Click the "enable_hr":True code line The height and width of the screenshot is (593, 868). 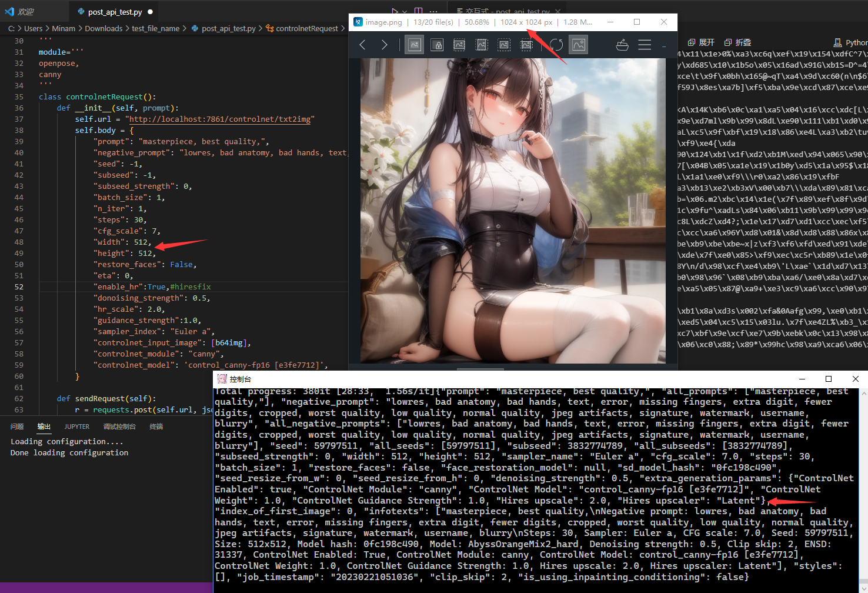tap(152, 286)
